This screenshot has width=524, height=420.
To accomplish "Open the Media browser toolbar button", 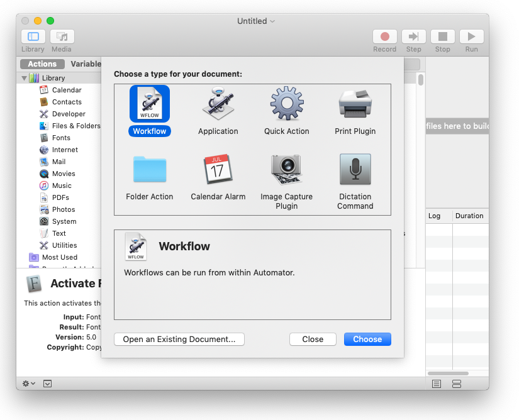I will (x=62, y=36).
